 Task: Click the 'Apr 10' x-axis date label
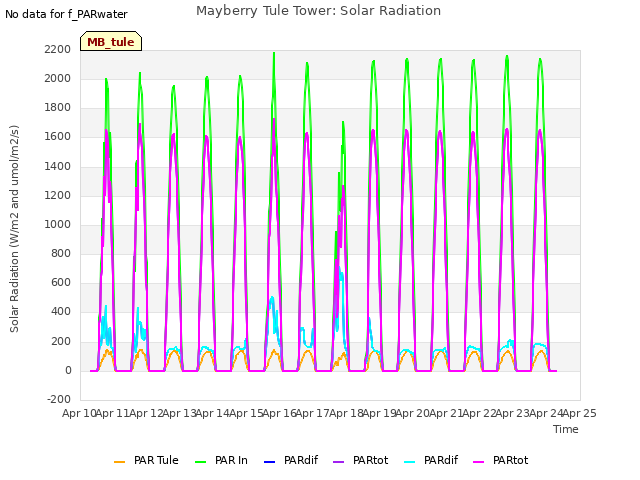pos(79,413)
